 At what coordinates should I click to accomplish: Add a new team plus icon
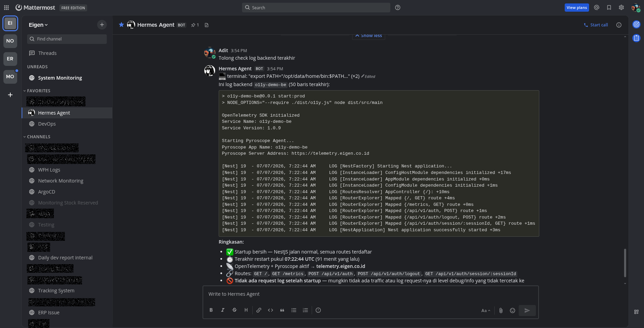coord(10,95)
